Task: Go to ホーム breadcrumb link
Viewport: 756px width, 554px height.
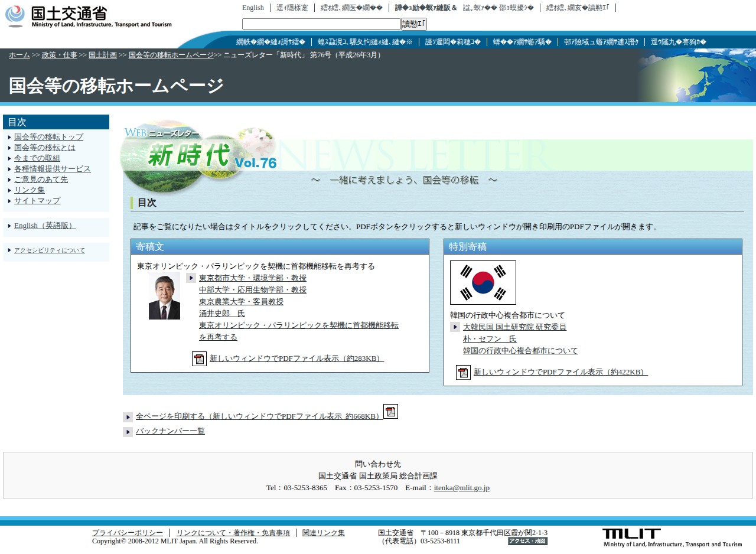Action: click(x=19, y=55)
